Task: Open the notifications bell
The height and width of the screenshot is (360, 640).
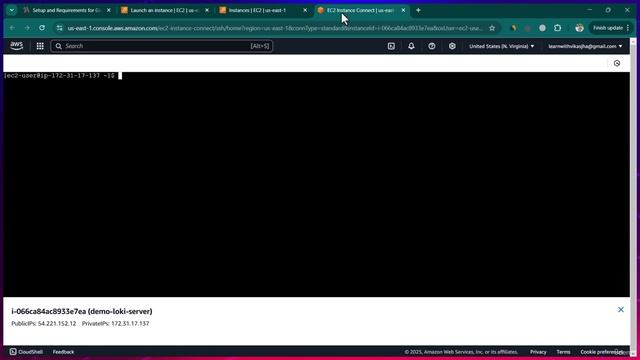Action: 411,46
